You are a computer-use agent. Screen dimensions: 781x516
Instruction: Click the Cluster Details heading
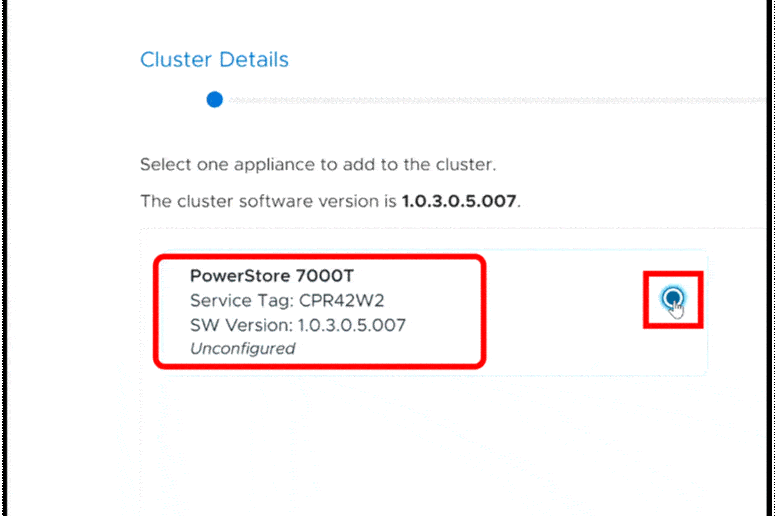[214, 60]
